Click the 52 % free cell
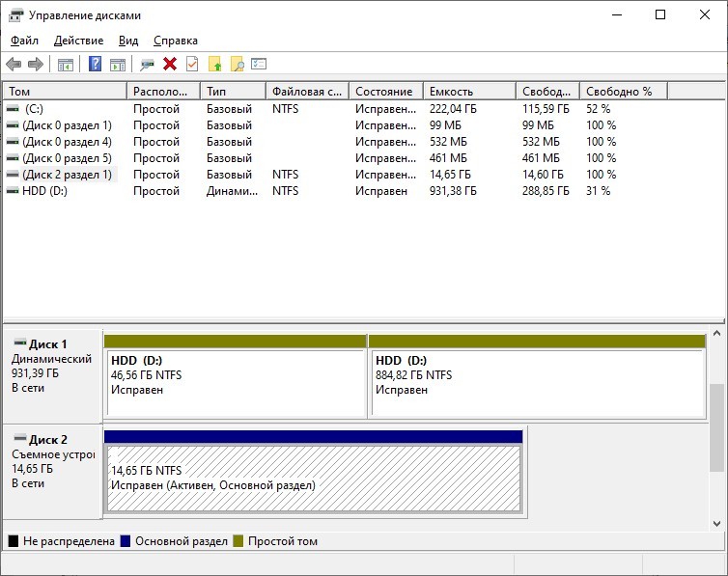728x576 pixels. click(x=598, y=108)
